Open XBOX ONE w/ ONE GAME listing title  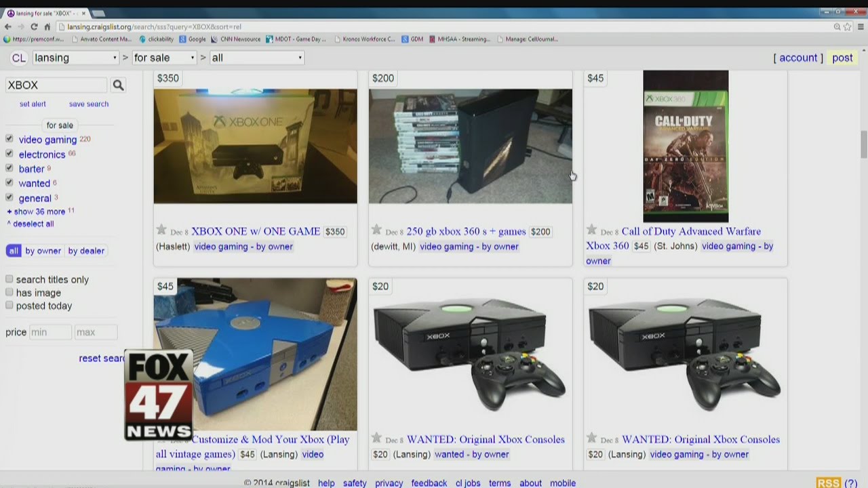256,231
